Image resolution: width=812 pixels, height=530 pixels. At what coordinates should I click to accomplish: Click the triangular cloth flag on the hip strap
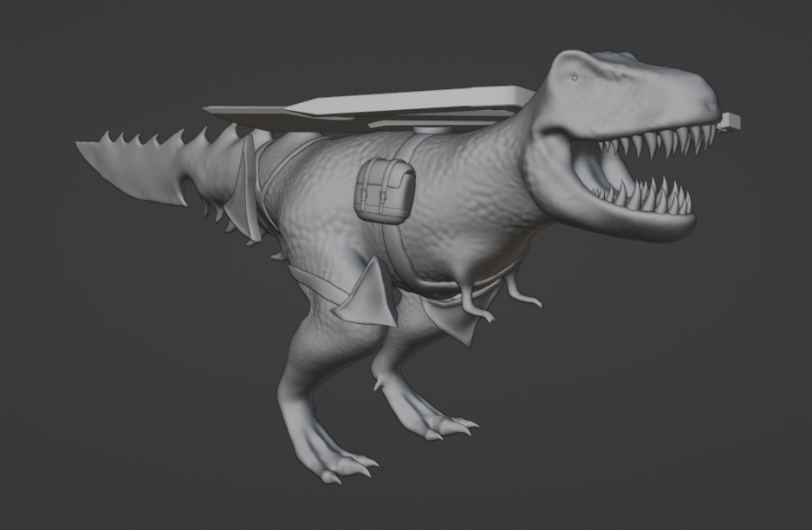pyautogui.click(x=367, y=294)
